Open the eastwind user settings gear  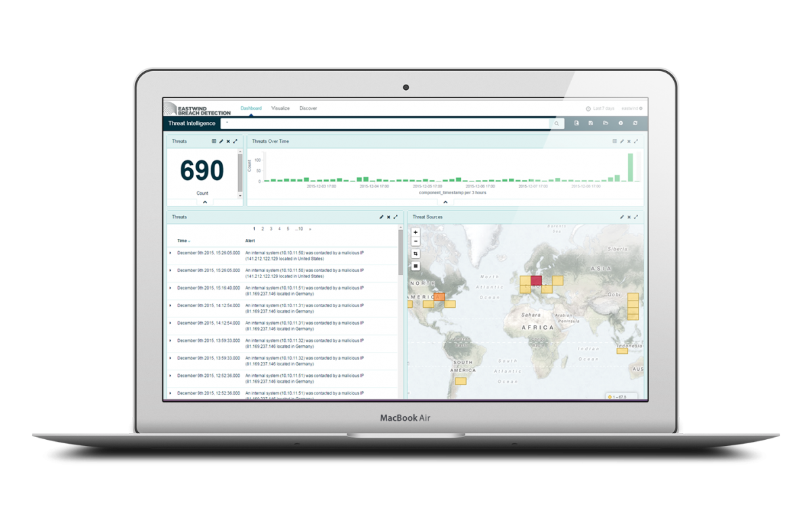[641, 108]
